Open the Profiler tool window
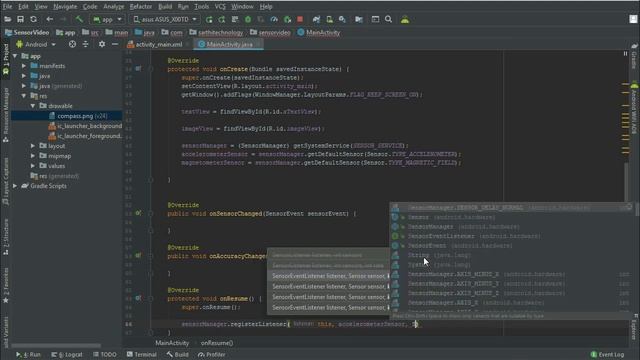Screen dimensions: 640x360 [211, 355]
